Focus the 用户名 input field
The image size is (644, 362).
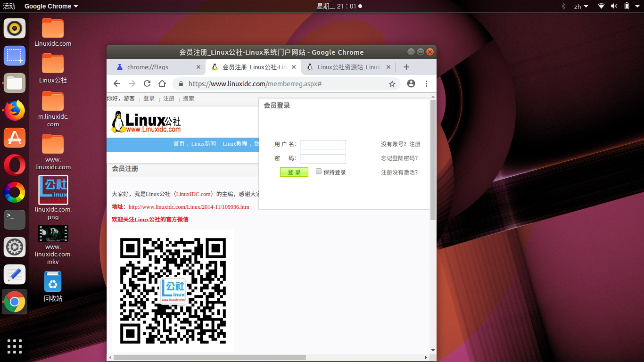pos(323,145)
